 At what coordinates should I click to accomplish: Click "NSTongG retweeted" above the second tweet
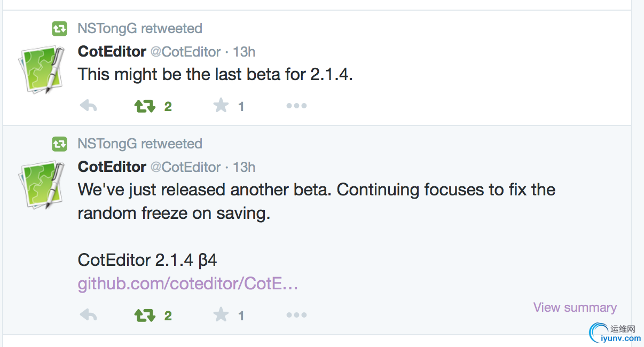(140, 144)
